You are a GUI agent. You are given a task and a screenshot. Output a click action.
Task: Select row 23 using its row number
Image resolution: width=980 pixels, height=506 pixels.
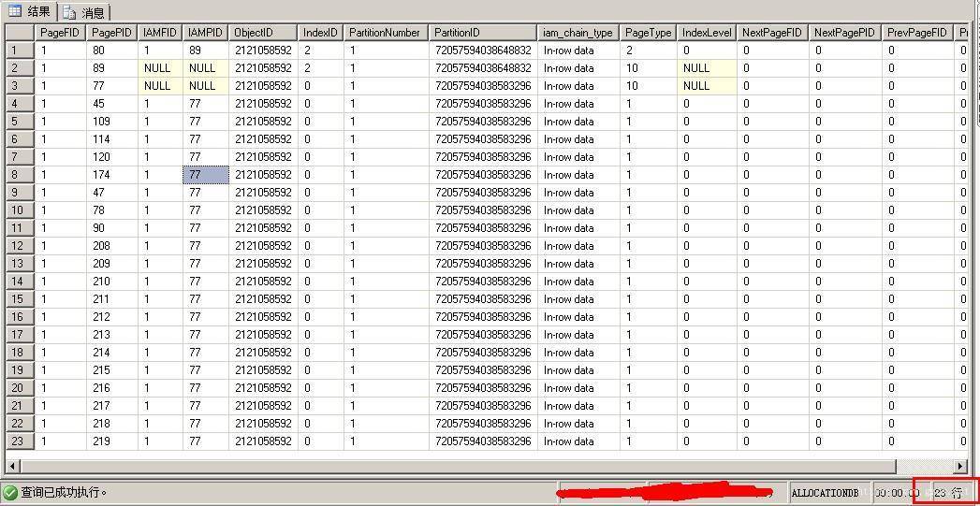[x=19, y=441]
